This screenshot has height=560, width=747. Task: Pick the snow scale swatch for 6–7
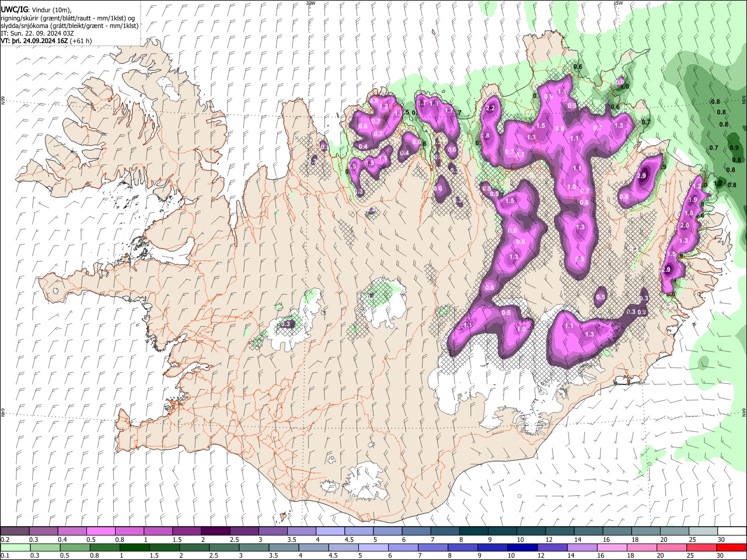pyautogui.click(x=416, y=531)
